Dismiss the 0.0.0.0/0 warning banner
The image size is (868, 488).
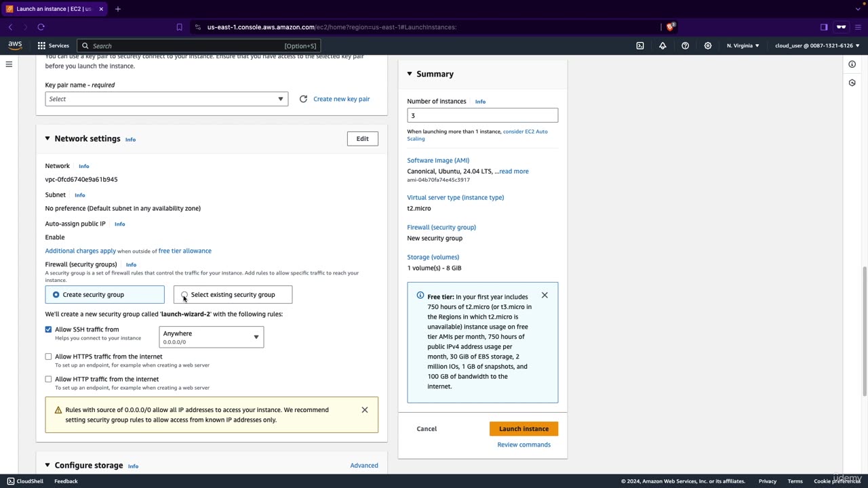[x=365, y=410]
